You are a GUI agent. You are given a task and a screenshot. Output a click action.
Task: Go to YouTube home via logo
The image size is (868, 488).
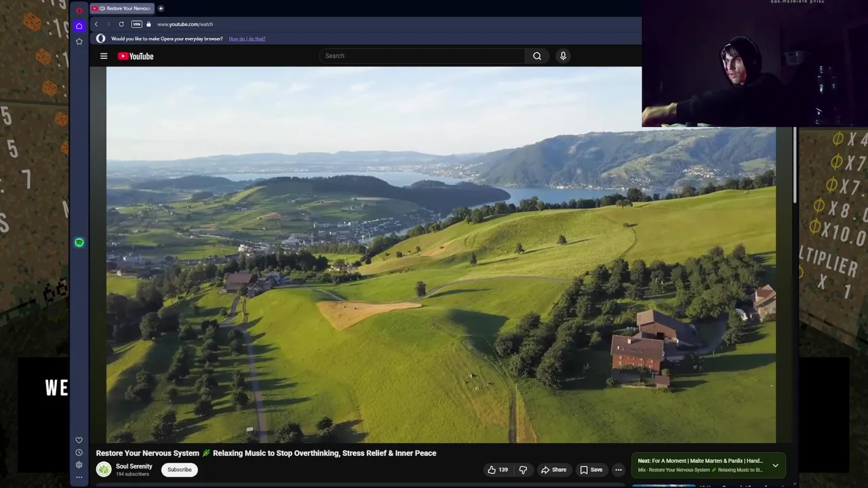click(136, 56)
